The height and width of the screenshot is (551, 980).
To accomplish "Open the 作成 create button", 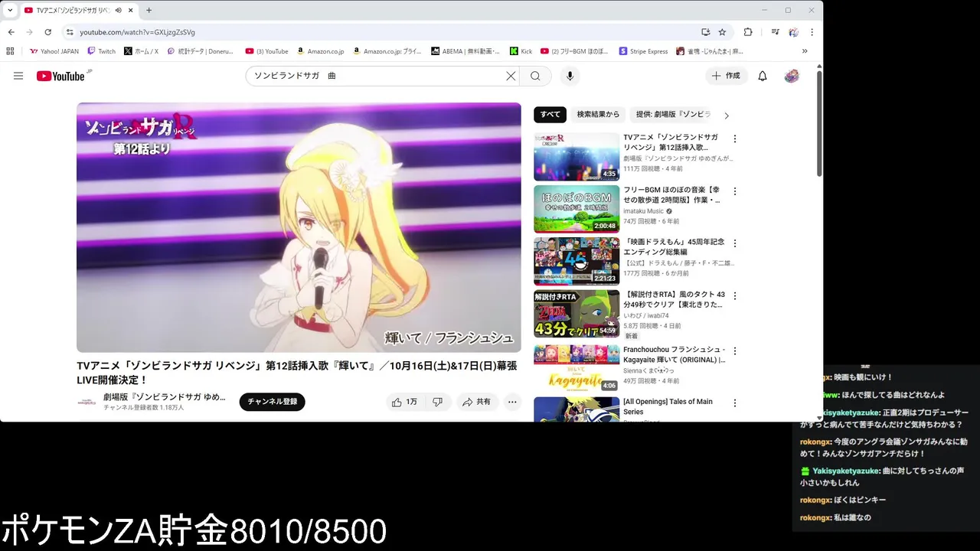I will click(726, 76).
